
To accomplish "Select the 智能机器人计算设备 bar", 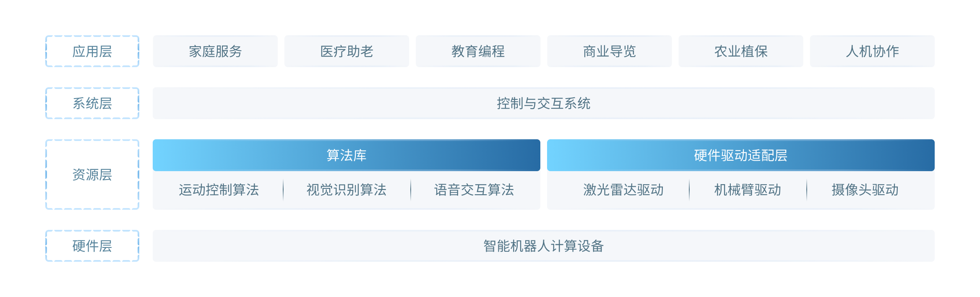I will [x=543, y=246].
